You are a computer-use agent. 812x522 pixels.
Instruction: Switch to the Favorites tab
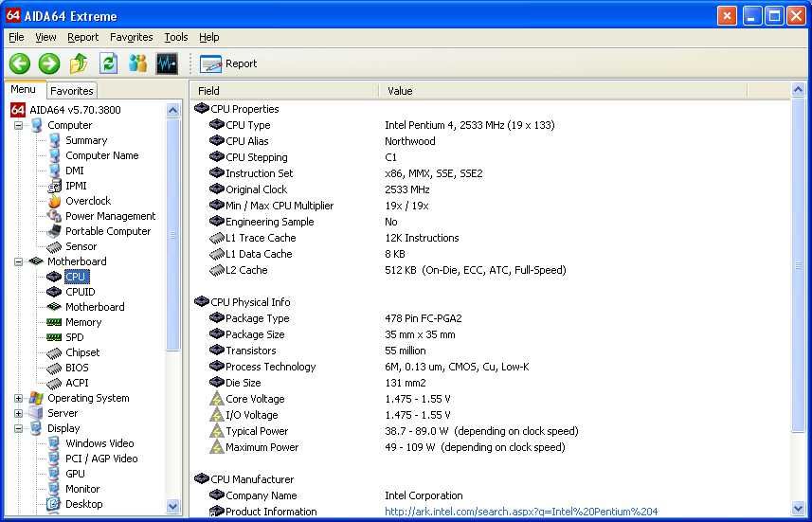click(71, 91)
